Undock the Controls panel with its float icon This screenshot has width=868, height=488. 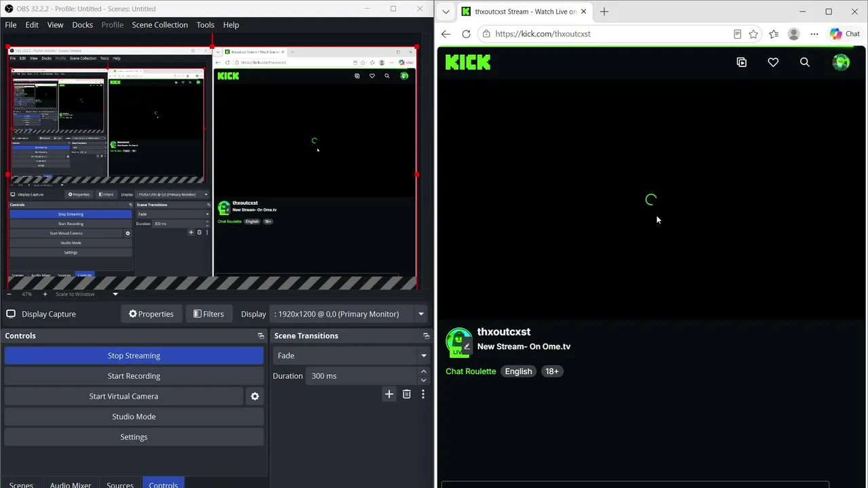click(x=261, y=336)
